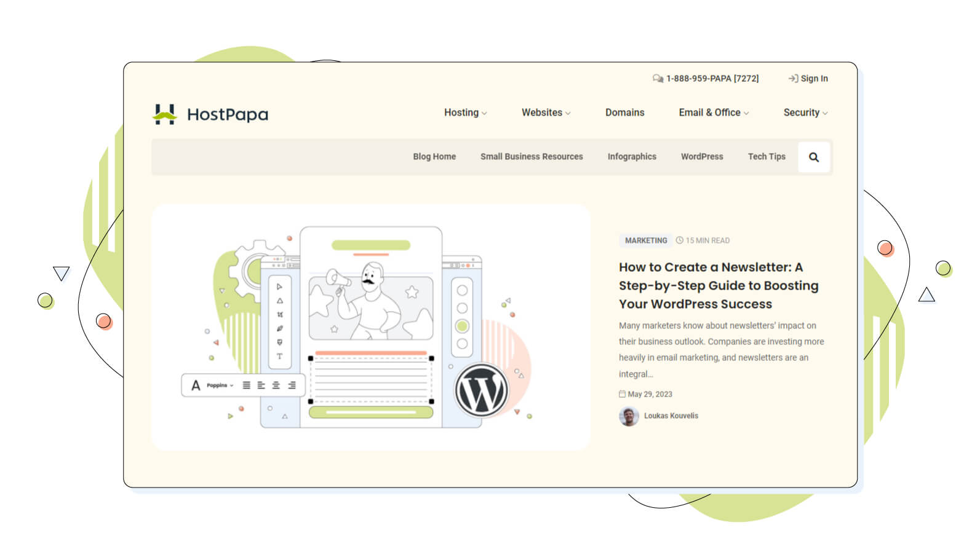Click the clock icon beside 15 MIN READ
The width and height of the screenshot is (980, 549).
pyautogui.click(x=679, y=240)
